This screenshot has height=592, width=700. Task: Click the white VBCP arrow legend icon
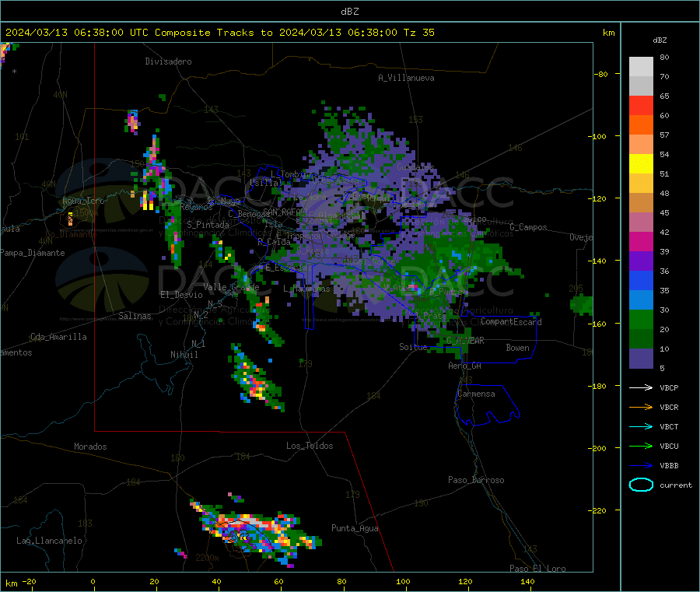coord(641,387)
